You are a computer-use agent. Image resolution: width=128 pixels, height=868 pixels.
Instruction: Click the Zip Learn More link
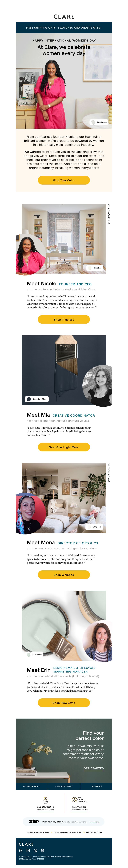[x=94, y=822]
